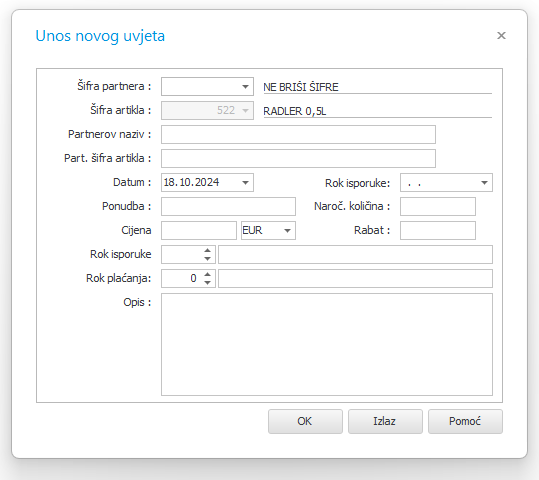Increase the Rok plaćanja value
The image size is (539, 480).
click(x=207, y=274)
